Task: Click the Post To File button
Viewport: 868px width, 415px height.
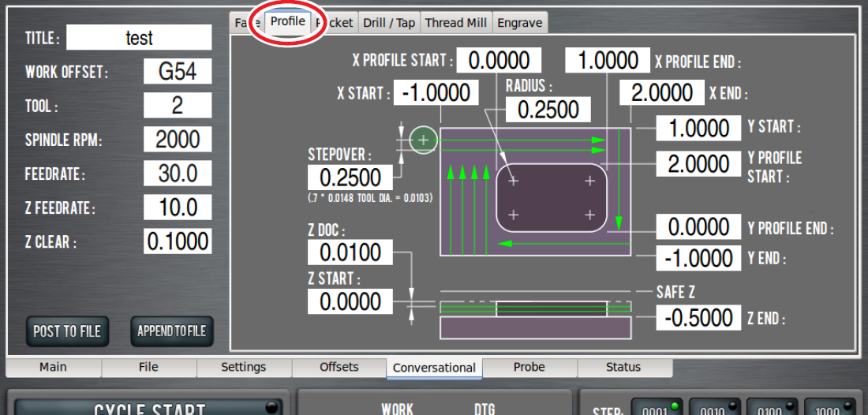Action: pos(67,331)
